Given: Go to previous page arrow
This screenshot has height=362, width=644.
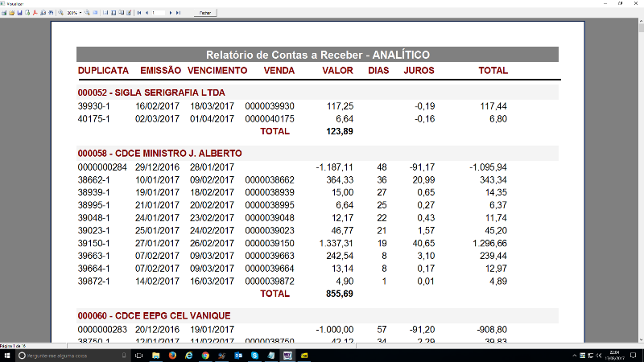Looking at the screenshot, I should 147,13.
